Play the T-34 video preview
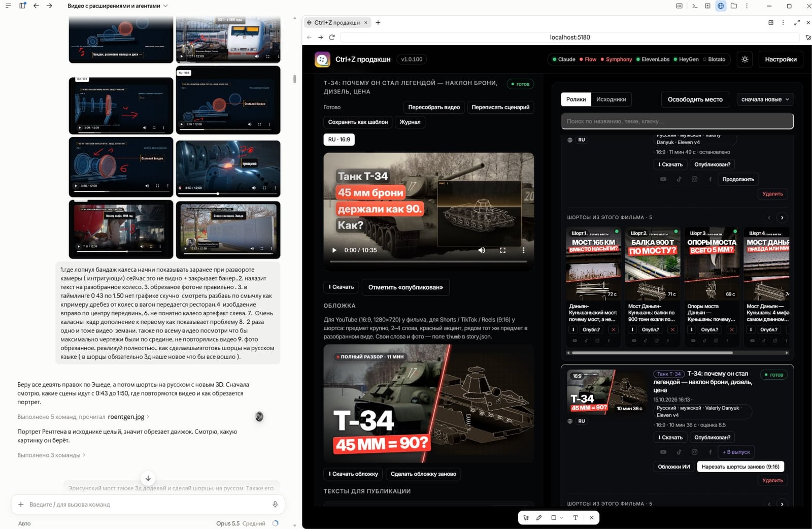Viewport: 812px width, 529px height. pyautogui.click(x=334, y=250)
